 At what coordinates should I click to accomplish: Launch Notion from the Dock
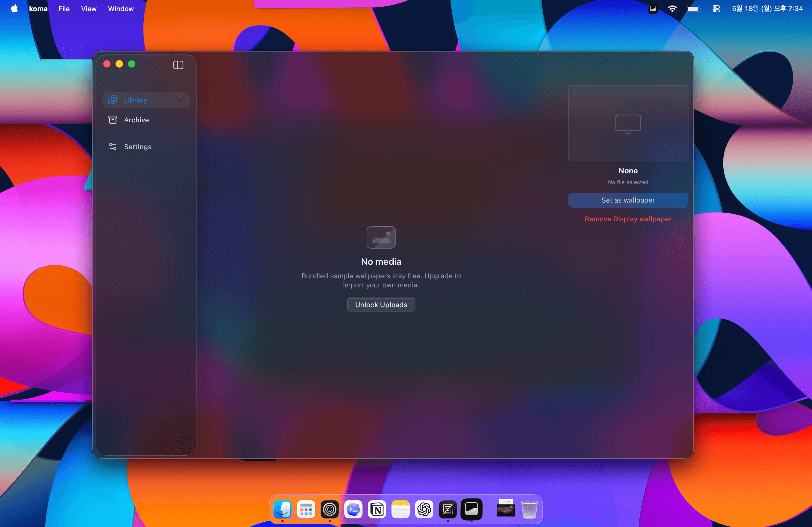pyautogui.click(x=377, y=509)
